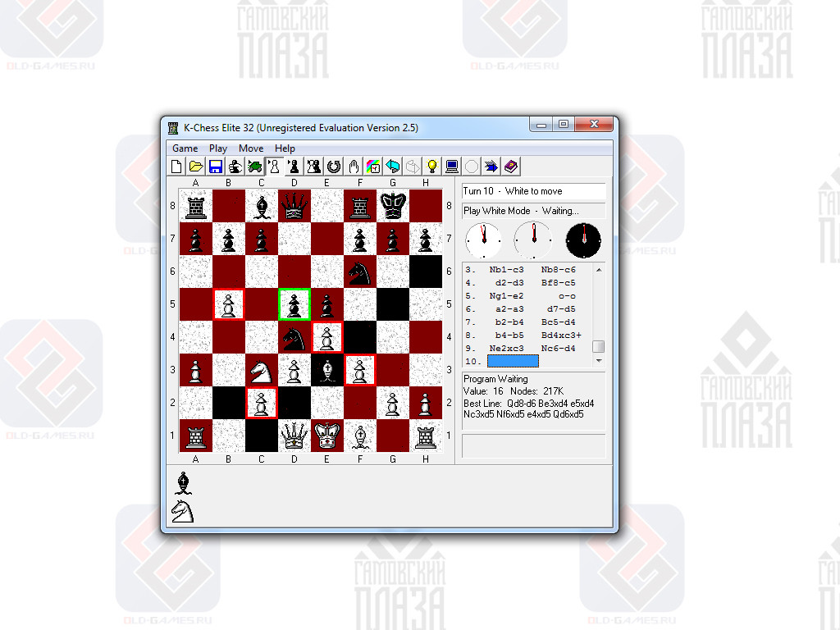Select the white pawn on b5

(x=229, y=304)
